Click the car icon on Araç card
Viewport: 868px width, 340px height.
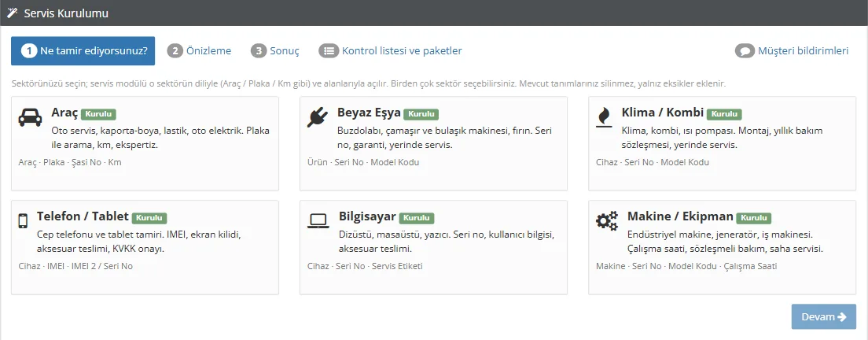(30, 117)
